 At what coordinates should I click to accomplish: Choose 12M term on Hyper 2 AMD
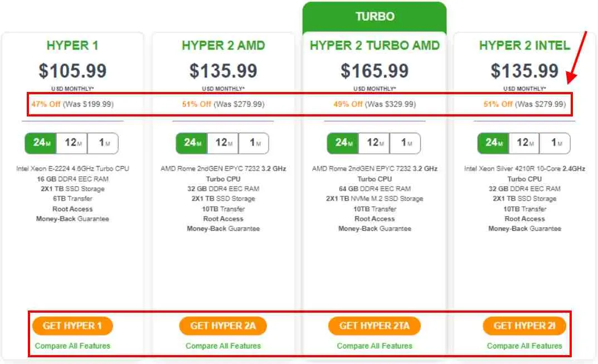[223, 143]
